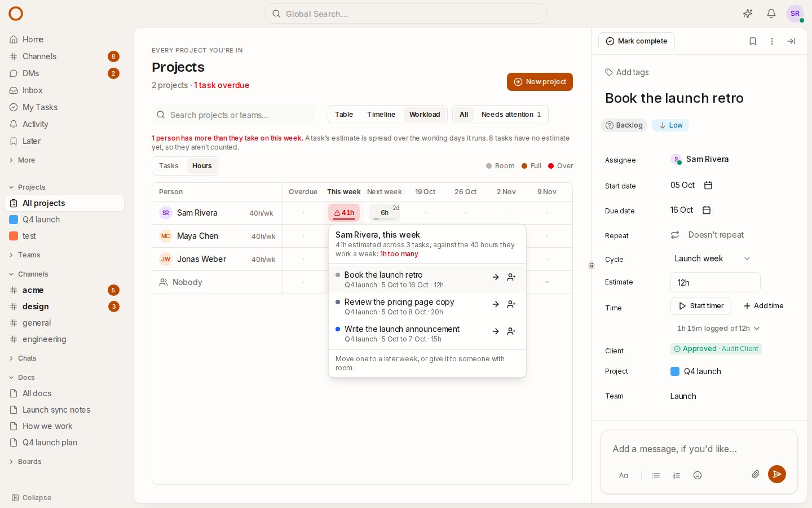Start the task timer
The height and width of the screenshot is (508, 812).
[701, 306]
